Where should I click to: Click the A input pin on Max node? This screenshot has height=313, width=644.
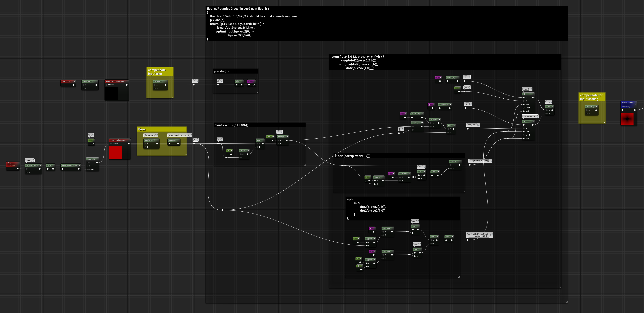pyautogui.click(x=547, y=110)
